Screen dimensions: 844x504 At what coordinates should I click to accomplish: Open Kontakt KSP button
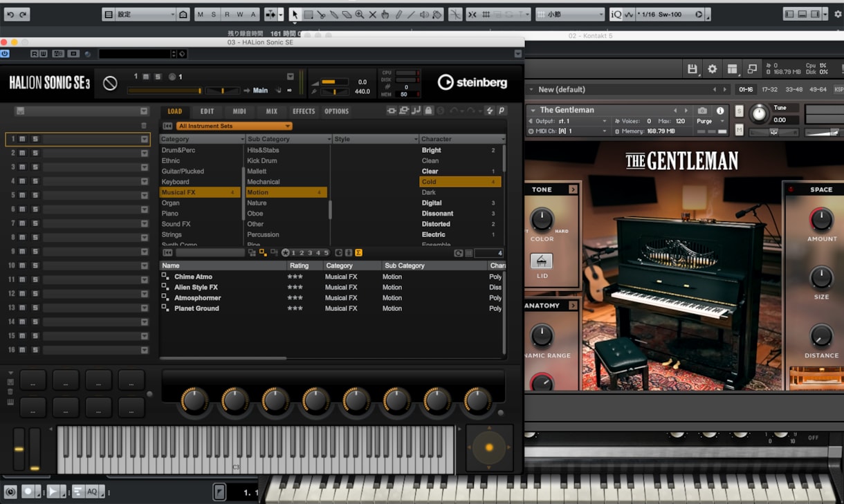click(x=838, y=89)
